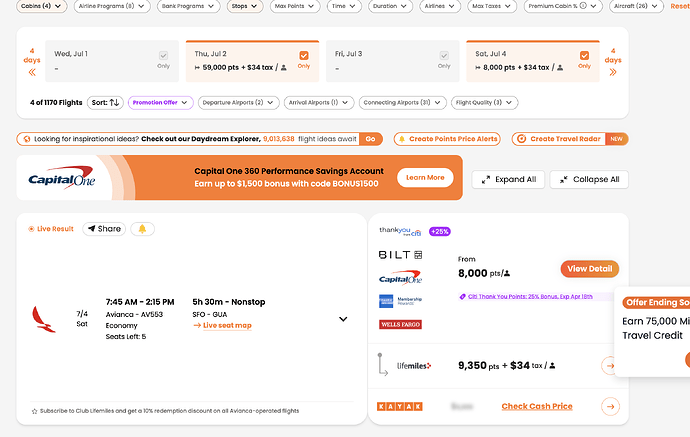This screenshot has width=690, height=437.
Task: Click the bell icon in Points Price Alerts
Action: click(402, 139)
